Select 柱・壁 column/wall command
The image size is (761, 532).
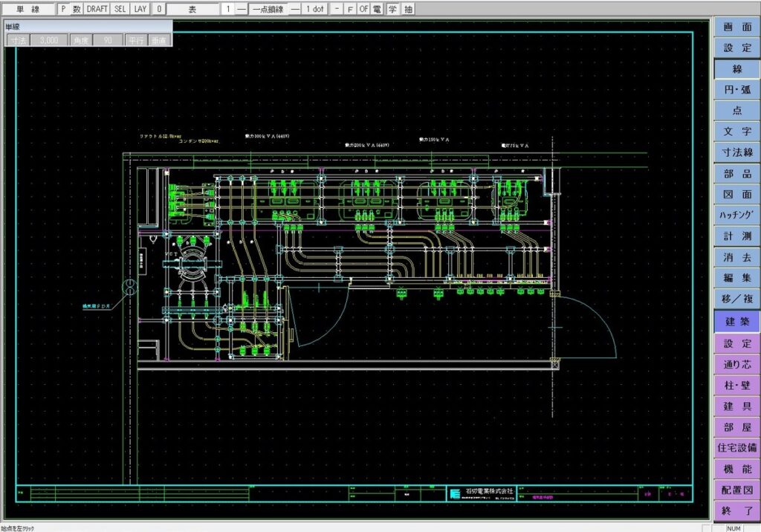(x=736, y=386)
